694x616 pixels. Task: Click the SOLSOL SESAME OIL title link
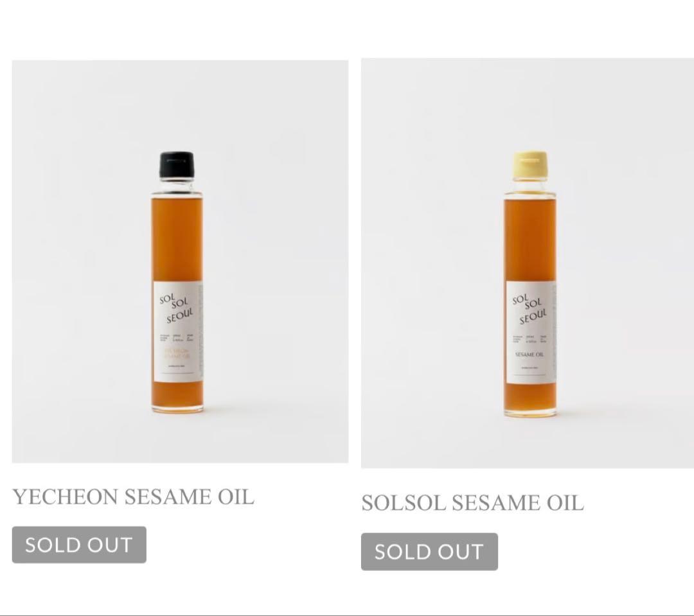coord(472,503)
